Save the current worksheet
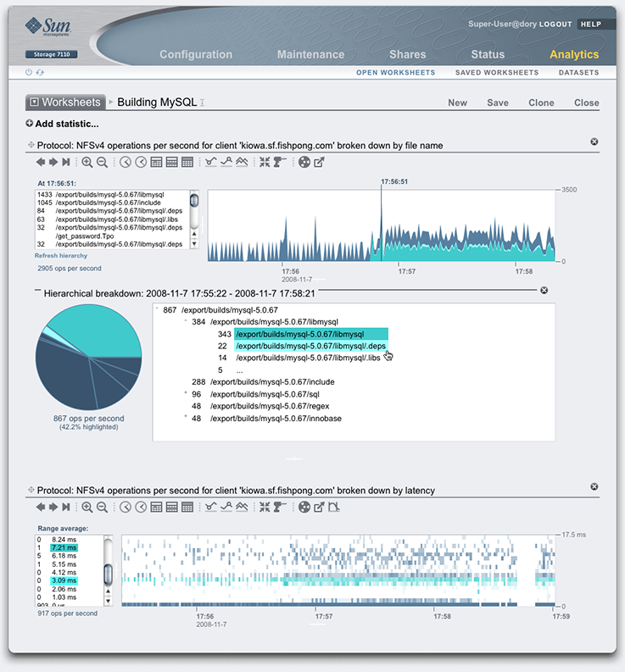Image resolution: width=625 pixels, height=672 pixels. coord(498,103)
